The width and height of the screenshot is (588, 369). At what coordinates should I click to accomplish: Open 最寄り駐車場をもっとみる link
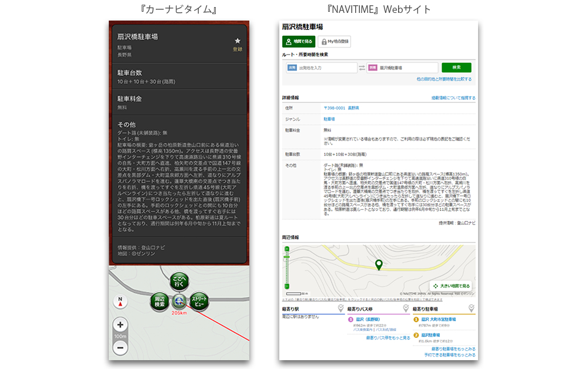pyautogui.click(x=453, y=349)
